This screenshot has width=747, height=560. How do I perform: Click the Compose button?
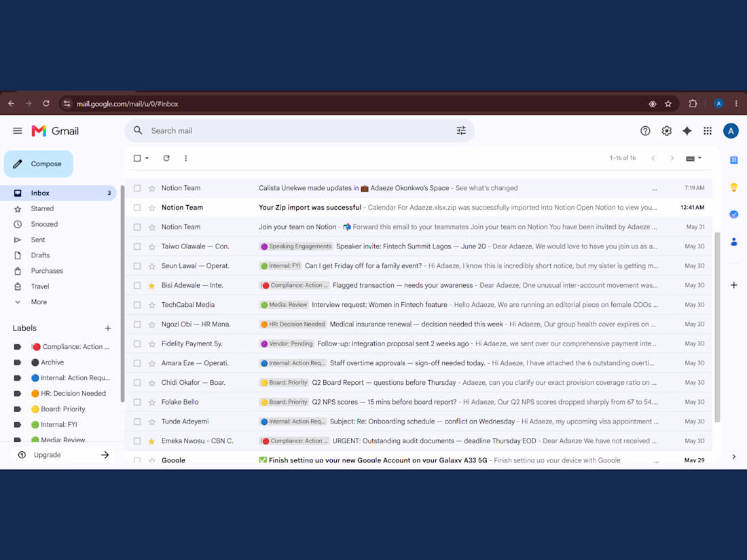[x=39, y=164]
